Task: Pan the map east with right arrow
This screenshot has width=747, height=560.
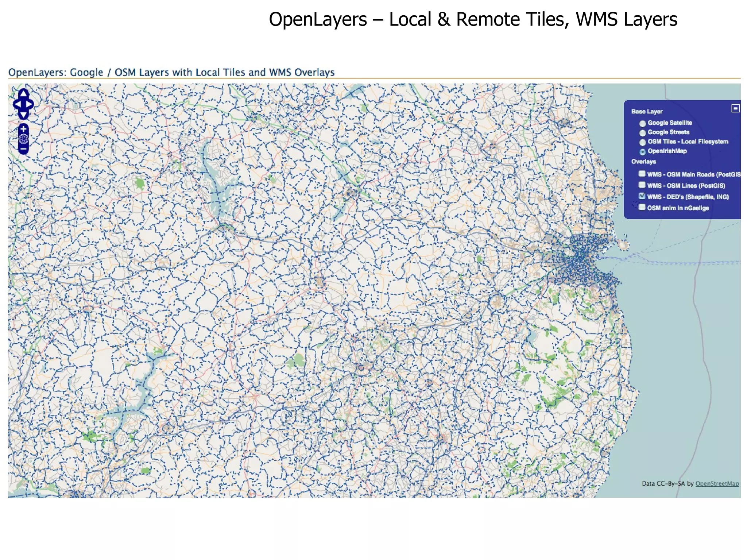Action: click(x=30, y=104)
